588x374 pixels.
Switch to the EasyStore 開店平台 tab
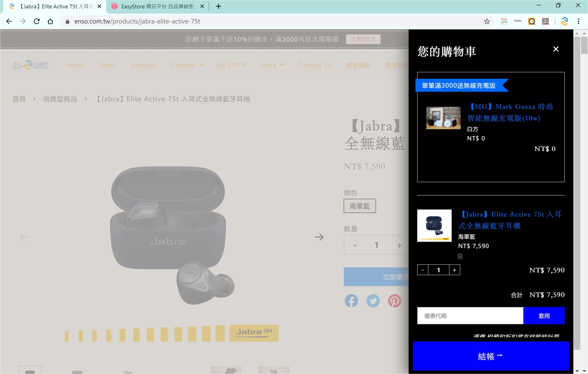coord(157,7)
